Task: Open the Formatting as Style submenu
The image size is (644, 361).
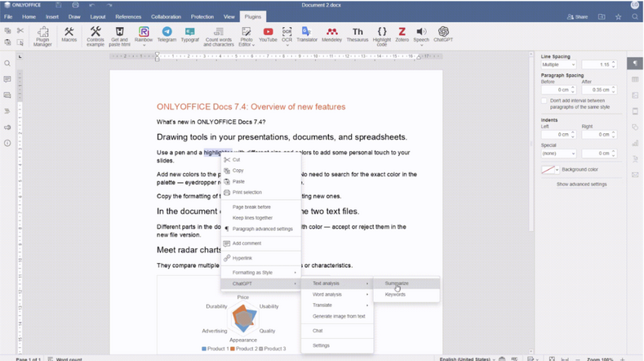Action: tap(261, 273)
